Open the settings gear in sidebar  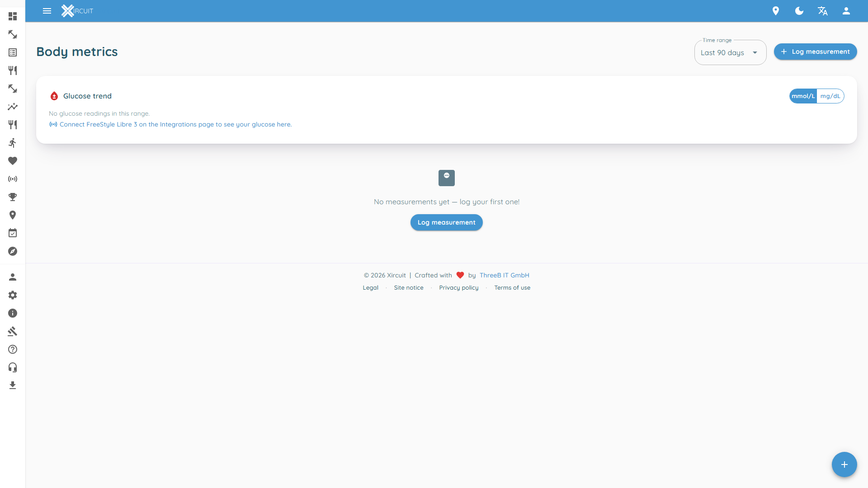13,295
